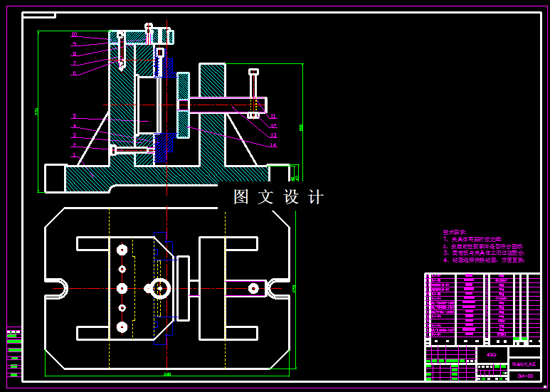Screen dimensions: 550x392
Task: Select part balloon number 3 label
Action: point(75,135)
